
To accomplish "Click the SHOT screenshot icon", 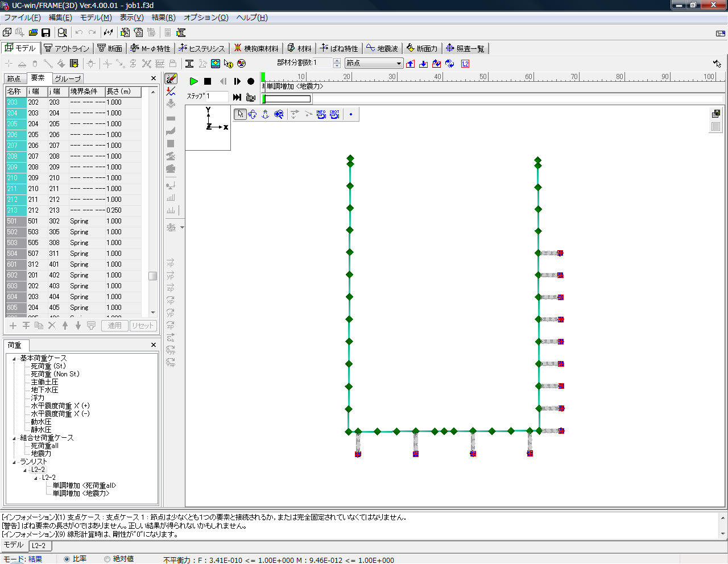I will (x=334, y=114).
